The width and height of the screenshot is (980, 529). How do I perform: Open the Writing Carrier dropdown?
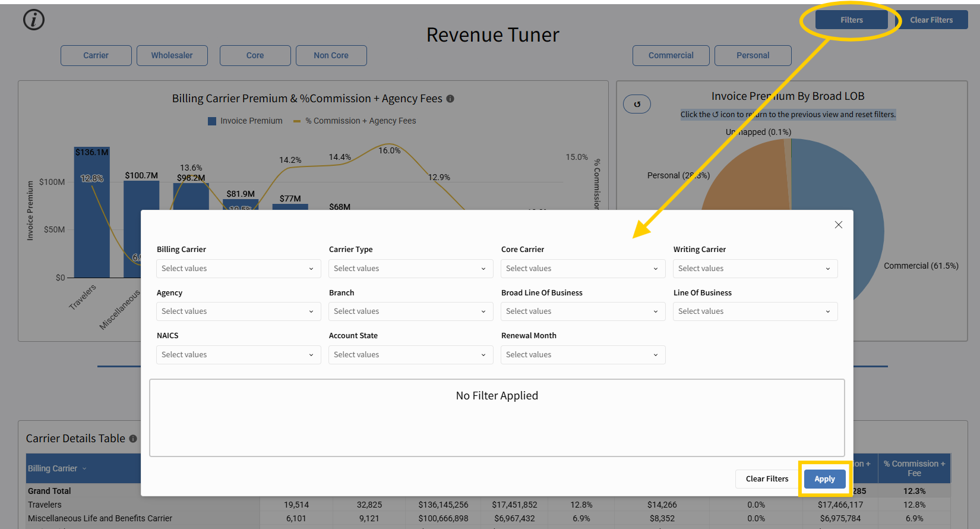click(x=755, y=269)
